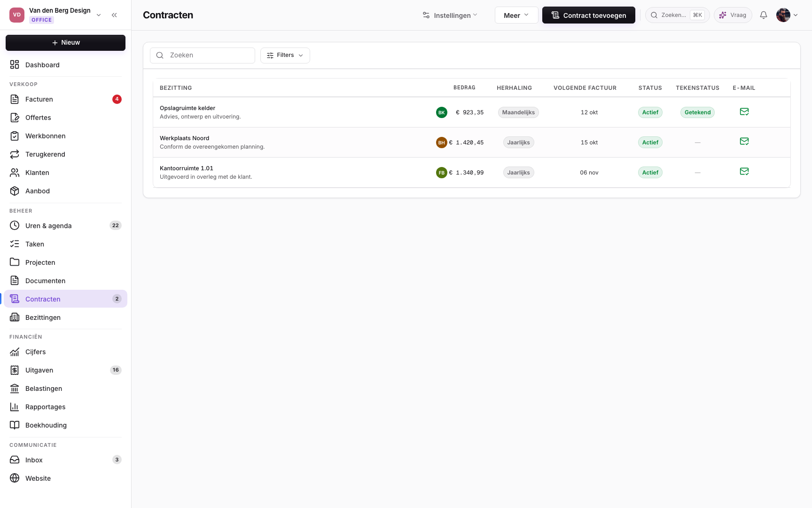Viewport: 812px width, 508px height.
Task: Collapse the sidebar with the double chevron
Action: (114, 15)
